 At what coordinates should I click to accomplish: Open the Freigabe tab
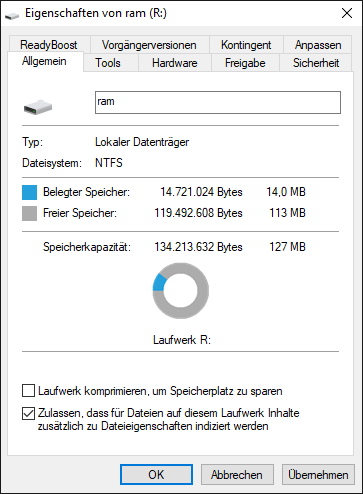pos(245,63)
